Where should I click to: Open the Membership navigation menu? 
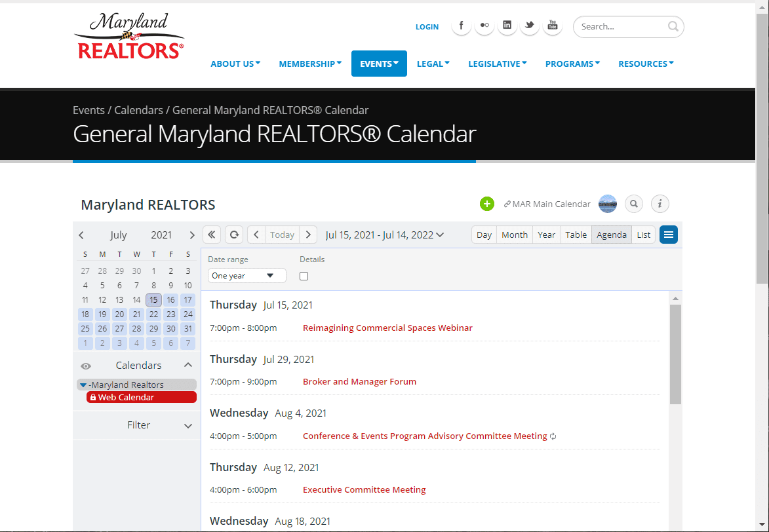(x=310, y=64)
